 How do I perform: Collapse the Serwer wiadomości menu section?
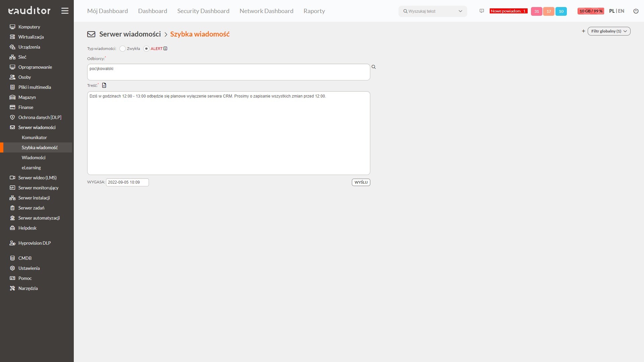37,127
